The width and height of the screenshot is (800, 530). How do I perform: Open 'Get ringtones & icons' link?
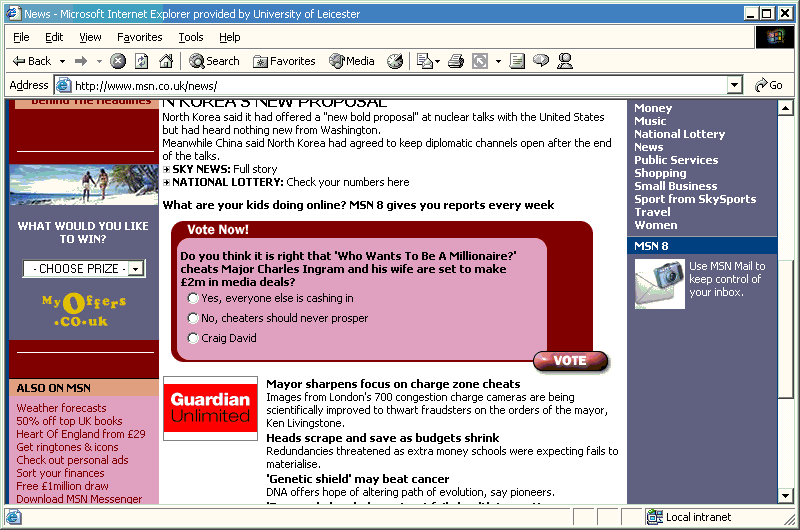pyautogui.click(x=67, y=447)
